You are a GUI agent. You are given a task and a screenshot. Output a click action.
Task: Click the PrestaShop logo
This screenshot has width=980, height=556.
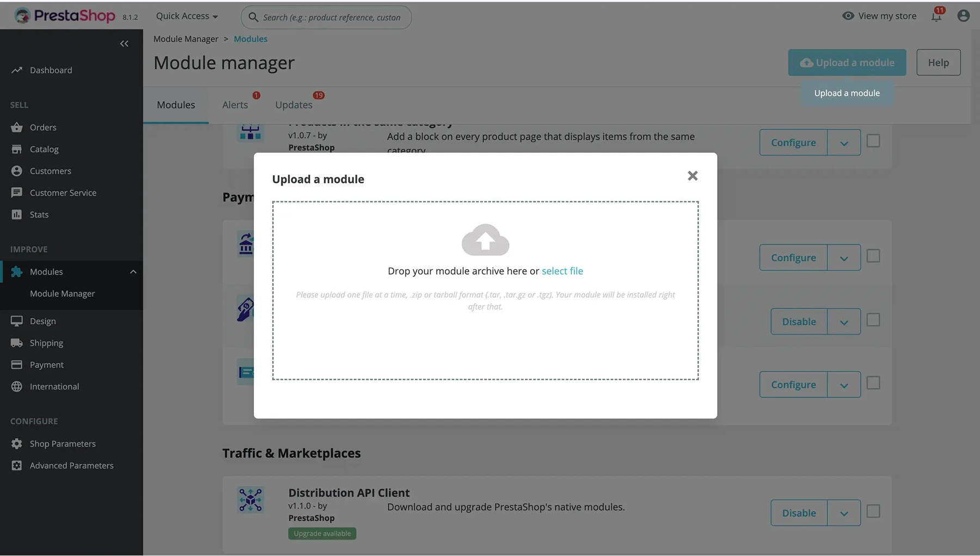[64, 16]
